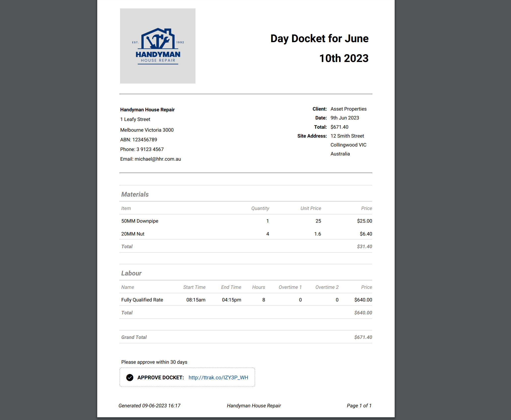The width and height of the screenshot is (511, 420).
Task: Open the ttrak.co approval link
Action: point(218,377)
